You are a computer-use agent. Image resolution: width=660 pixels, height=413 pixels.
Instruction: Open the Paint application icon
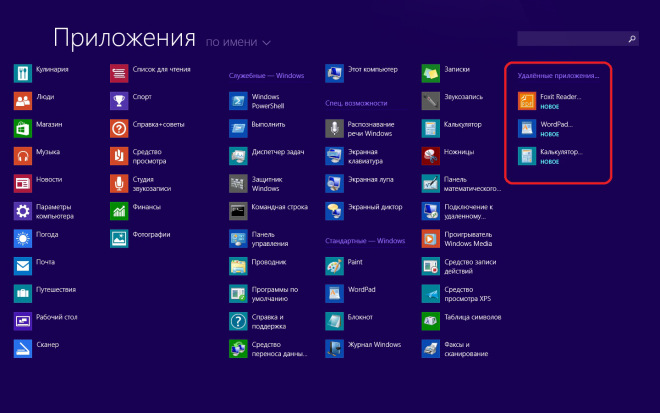point(334,266)
